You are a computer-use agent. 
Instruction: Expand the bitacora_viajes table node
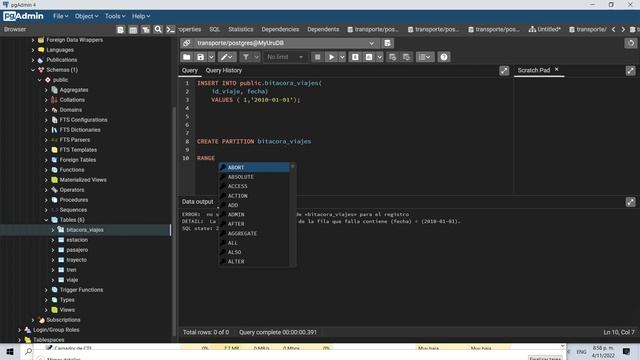(x=53, y=230)
